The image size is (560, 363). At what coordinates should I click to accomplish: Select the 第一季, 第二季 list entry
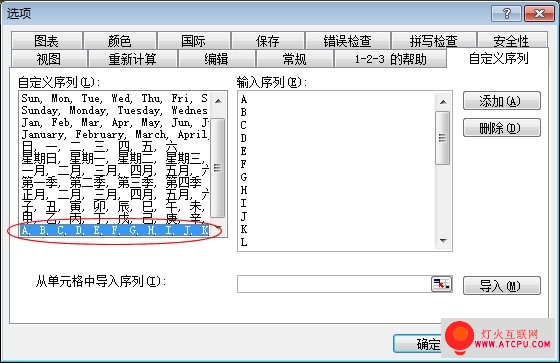(x=115, y=183)
